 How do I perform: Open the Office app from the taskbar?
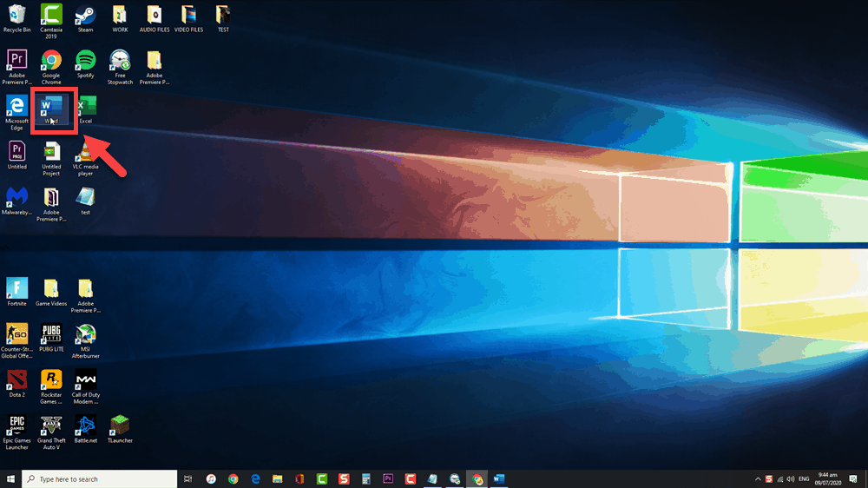coord(299,478)
